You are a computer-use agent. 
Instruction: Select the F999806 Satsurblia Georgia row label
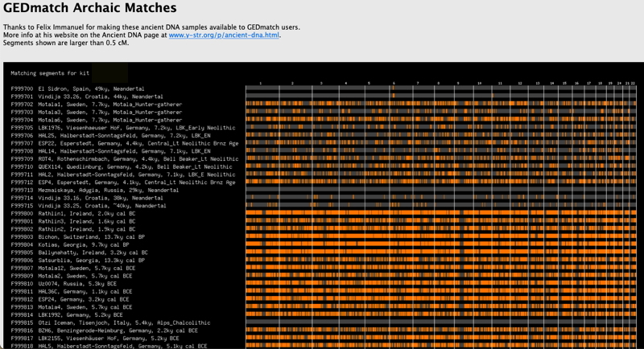coord(78,261)
